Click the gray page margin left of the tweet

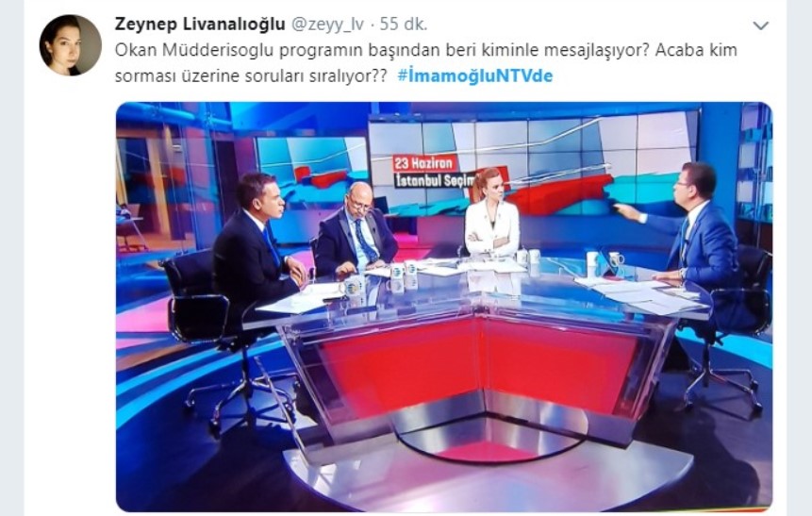[11, 258]
